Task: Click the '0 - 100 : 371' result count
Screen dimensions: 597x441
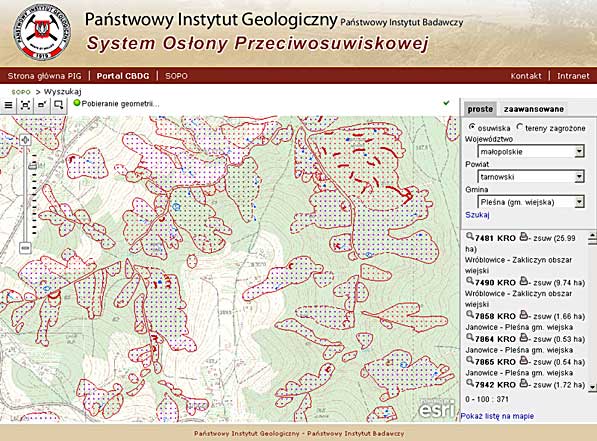Action: (x=487, y=399)
